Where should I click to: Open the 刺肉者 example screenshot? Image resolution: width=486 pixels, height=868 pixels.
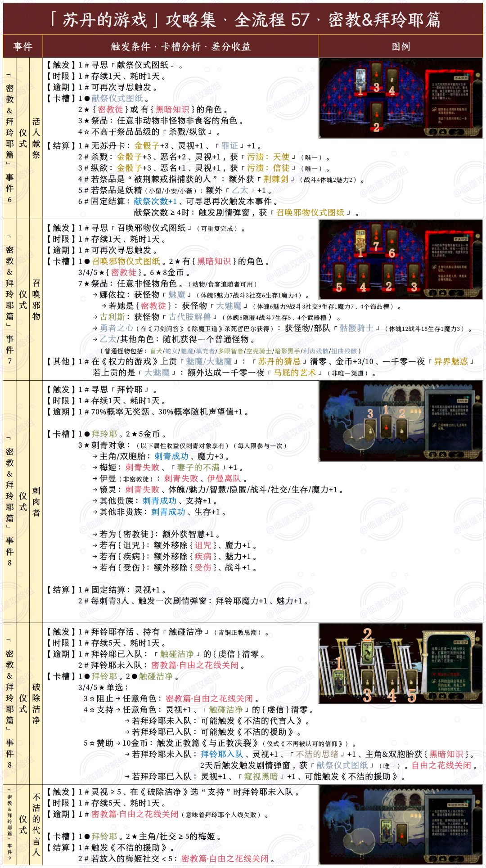400,421
